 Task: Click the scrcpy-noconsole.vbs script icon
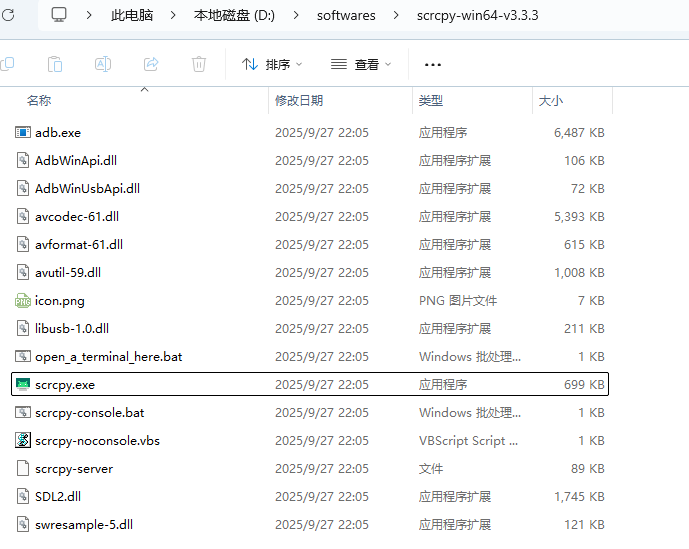(x=23, y=440)
